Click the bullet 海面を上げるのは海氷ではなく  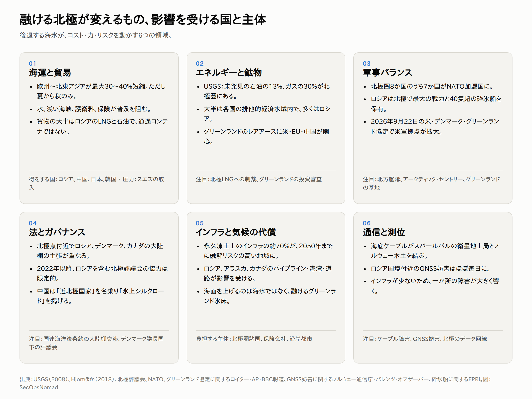270,296
